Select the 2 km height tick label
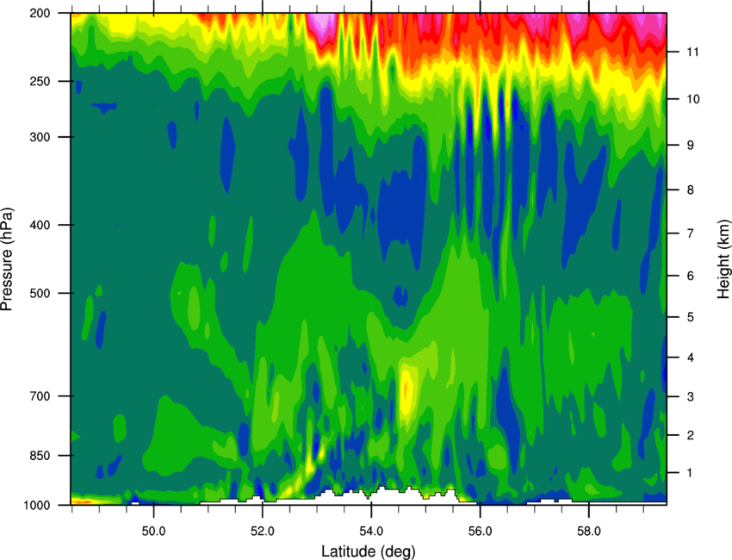This screenshot has height=560, width=732. 690,435
